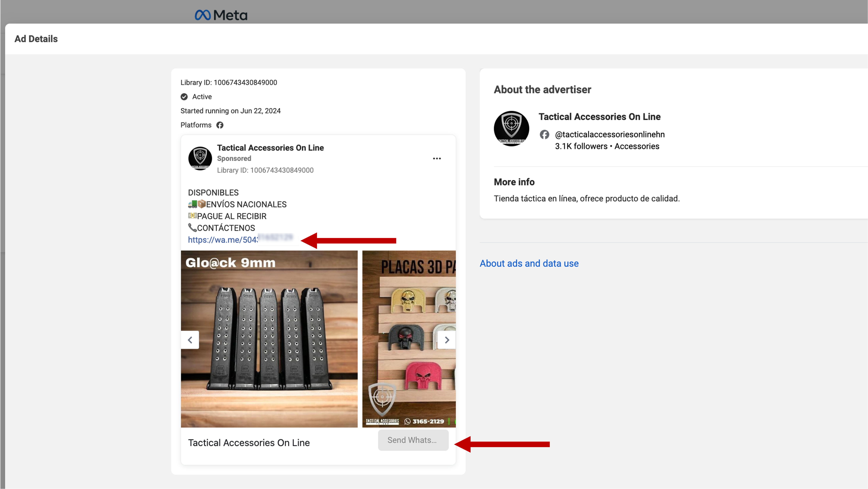Viewport: 868px width, 489px height.
Task: Click the large advertiser avatar in About panel
Action: pos(511,128)
